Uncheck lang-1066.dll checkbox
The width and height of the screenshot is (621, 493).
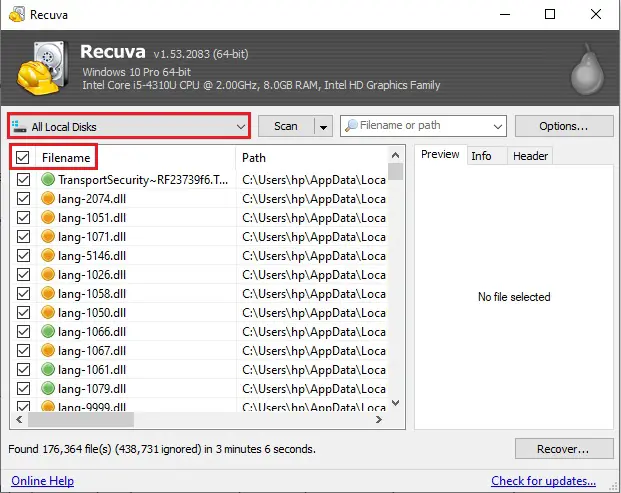tap(23, 331)
